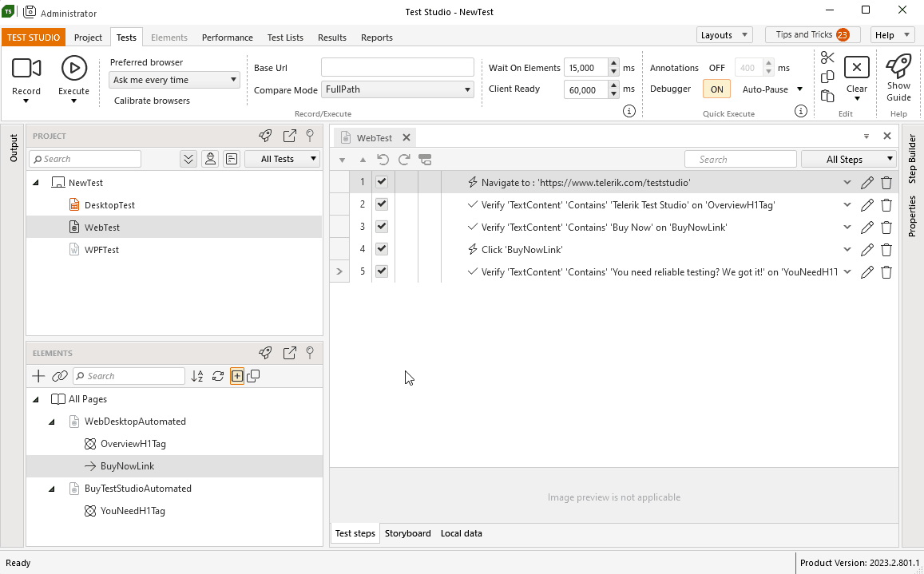The width and height of the screenshot is (924, 574).
Task: Toggle the highlighted expand-all elements button
Action: click(x=237, y=376)
